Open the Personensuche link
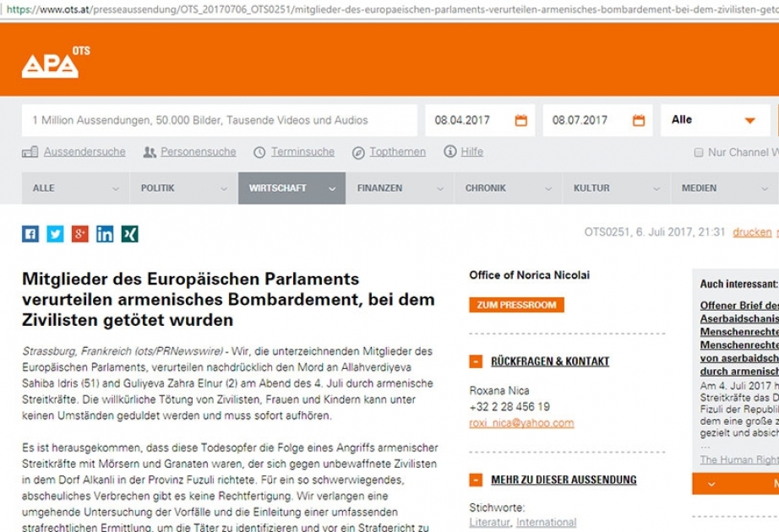779x532 pixels. click(x=199, y=152)
